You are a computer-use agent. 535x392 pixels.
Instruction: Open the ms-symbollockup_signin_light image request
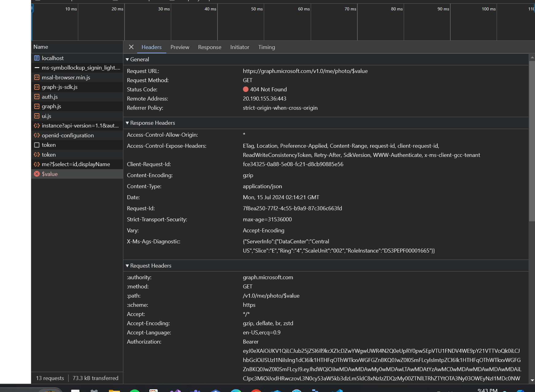pos(77,68)
